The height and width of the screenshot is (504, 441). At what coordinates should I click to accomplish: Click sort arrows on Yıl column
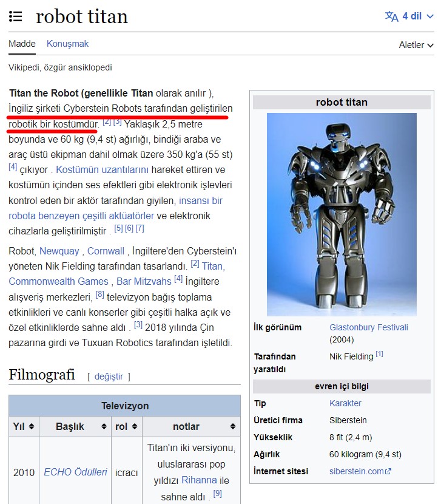(x=32, y=426)
